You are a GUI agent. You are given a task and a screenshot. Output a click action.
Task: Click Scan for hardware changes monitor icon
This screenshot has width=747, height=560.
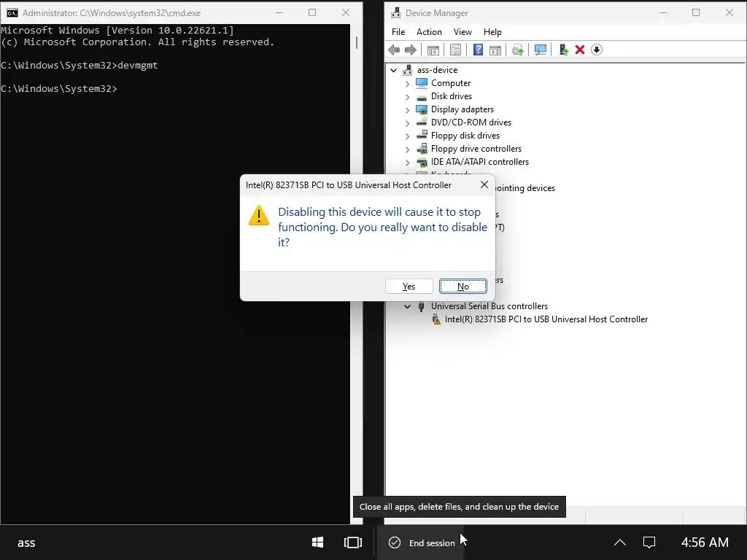(x=541, y=50)
